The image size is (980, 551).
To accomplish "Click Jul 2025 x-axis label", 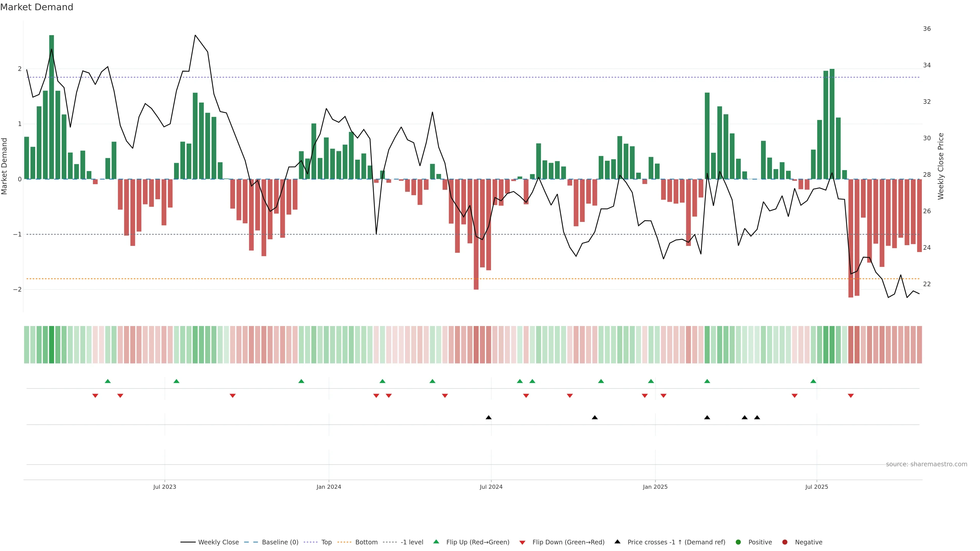I will 816,487.
